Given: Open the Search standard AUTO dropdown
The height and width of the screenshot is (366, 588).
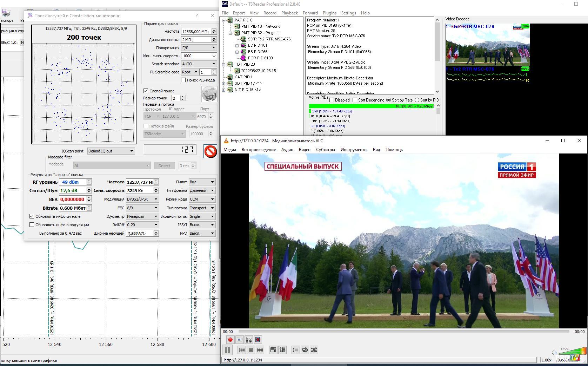Looking at the screenshot, I should pyautogui.click(x=199, y=64).
